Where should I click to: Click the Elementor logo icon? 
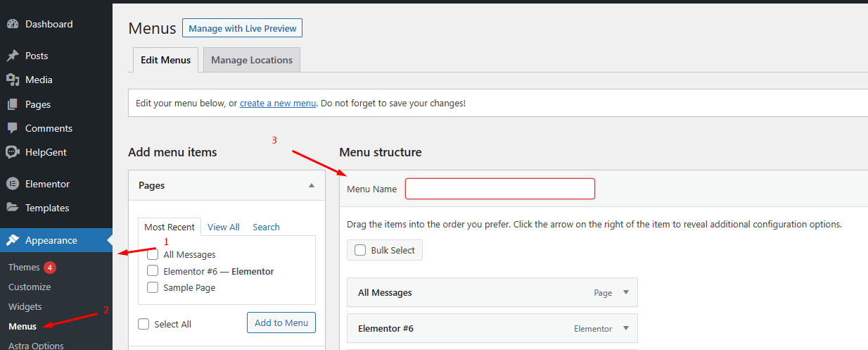pyautogui.click(x=13, y=184)
